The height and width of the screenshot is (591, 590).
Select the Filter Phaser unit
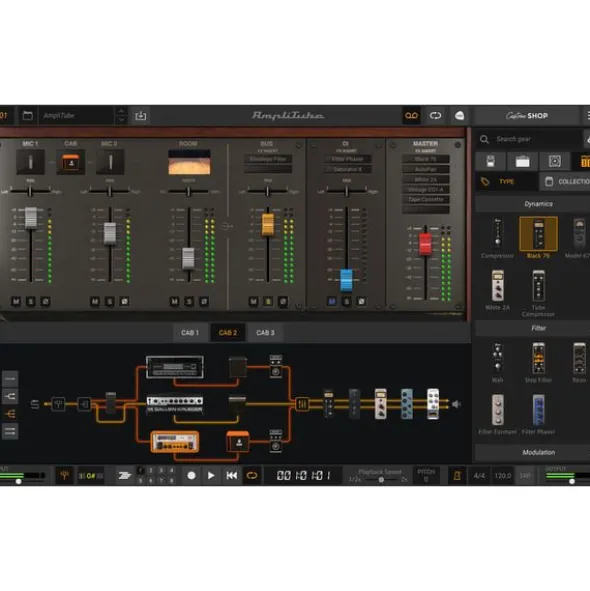[x=538, y=410]
